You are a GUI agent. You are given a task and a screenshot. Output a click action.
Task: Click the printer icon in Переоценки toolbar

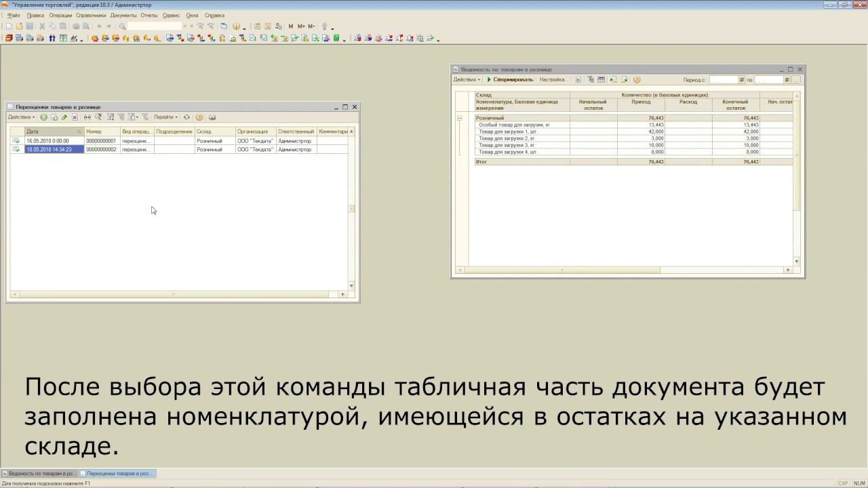pyautogui.click(x=212, y=117)
